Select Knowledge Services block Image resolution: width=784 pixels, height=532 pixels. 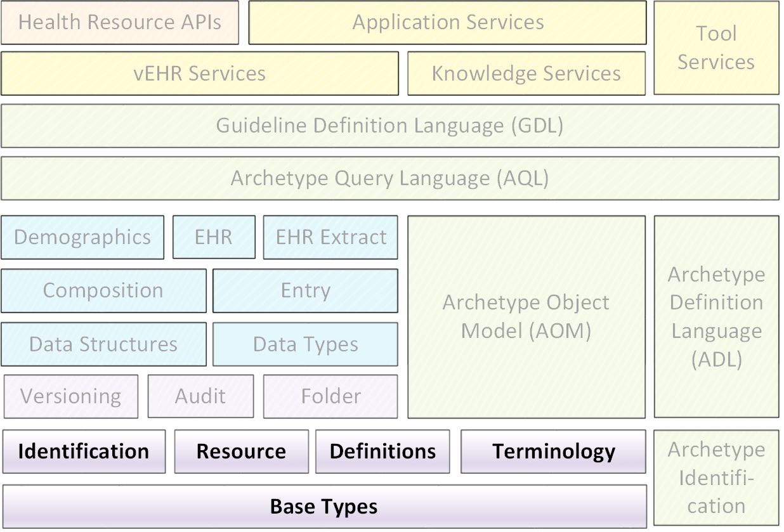(526, 74)
